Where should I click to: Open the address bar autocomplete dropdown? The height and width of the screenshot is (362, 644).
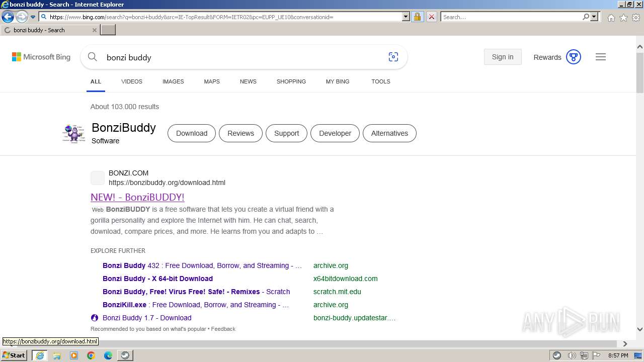pyautogui.click(x=406, y=17)
